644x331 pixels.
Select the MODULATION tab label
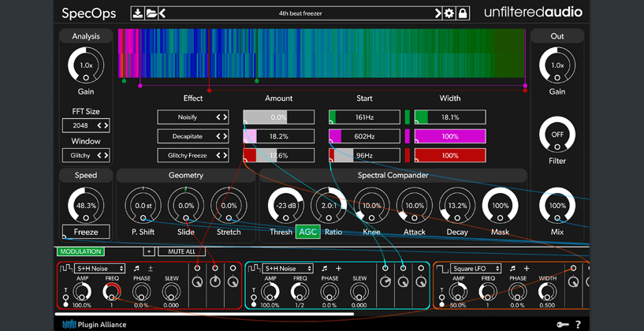tap(80, 251)
